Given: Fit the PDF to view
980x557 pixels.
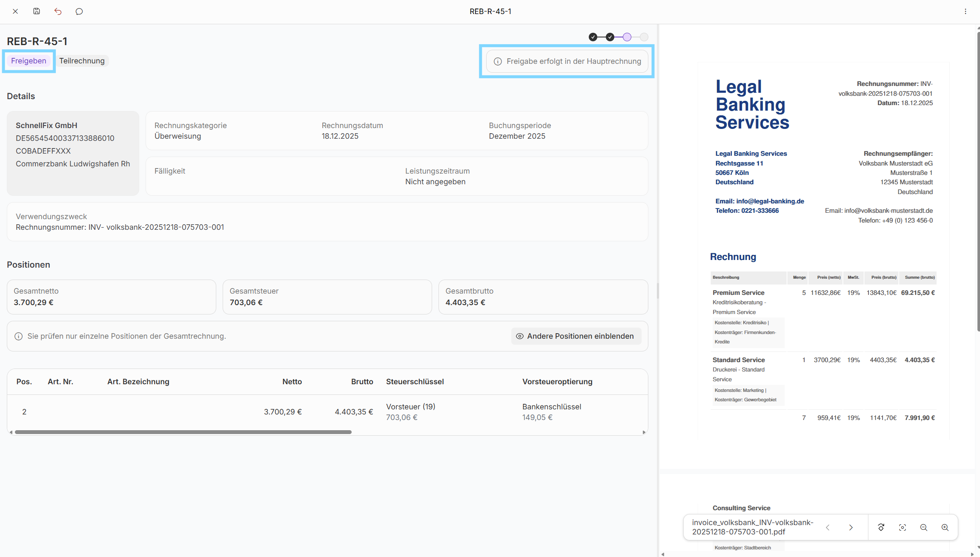Looking at the screenshot, I should pos(903,527).
